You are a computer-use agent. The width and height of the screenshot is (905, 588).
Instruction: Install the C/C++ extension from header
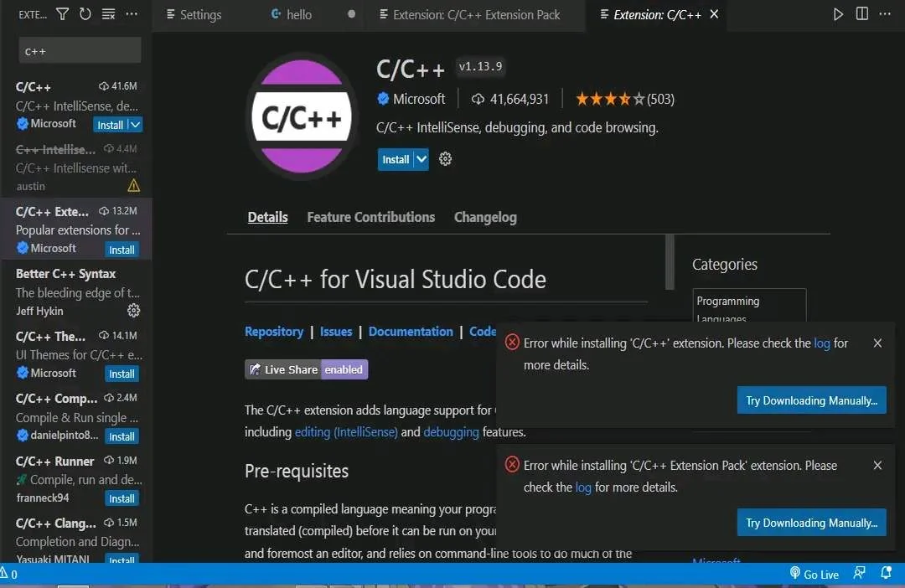click(x=396, y=159)
